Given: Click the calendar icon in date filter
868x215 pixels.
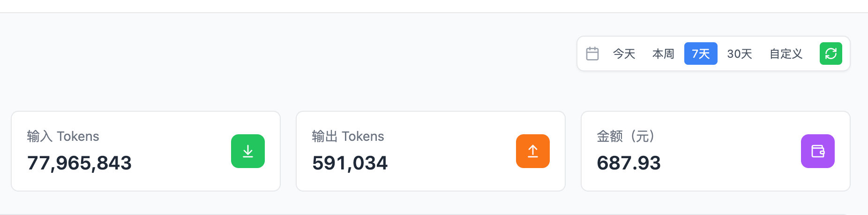Looking at the screenshot, I should (592, 54).
